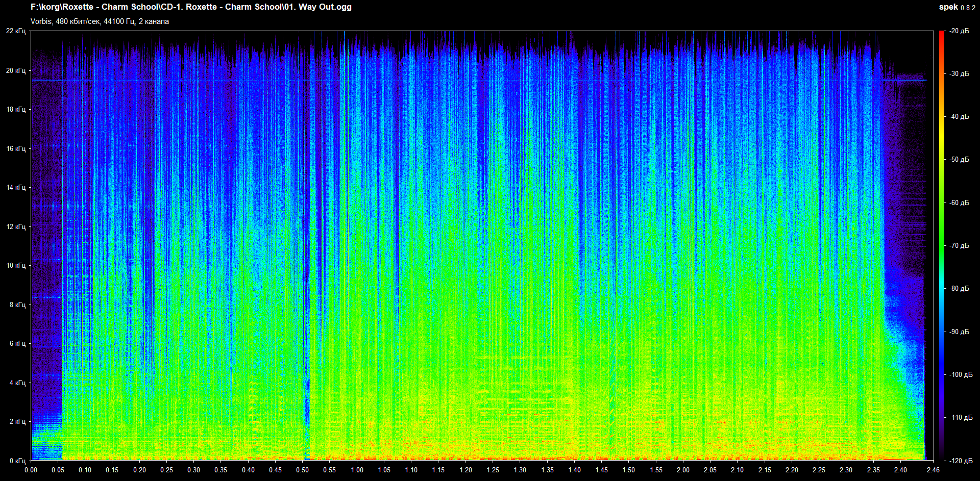
Task: Click the 10 kHz frequency axis label
Action: 16,265
